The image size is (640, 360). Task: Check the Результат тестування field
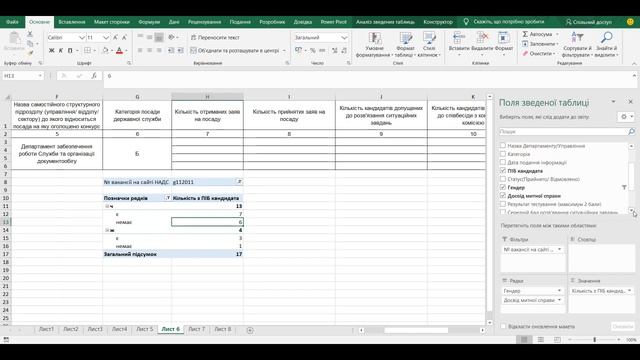click(x=503, y=204)
